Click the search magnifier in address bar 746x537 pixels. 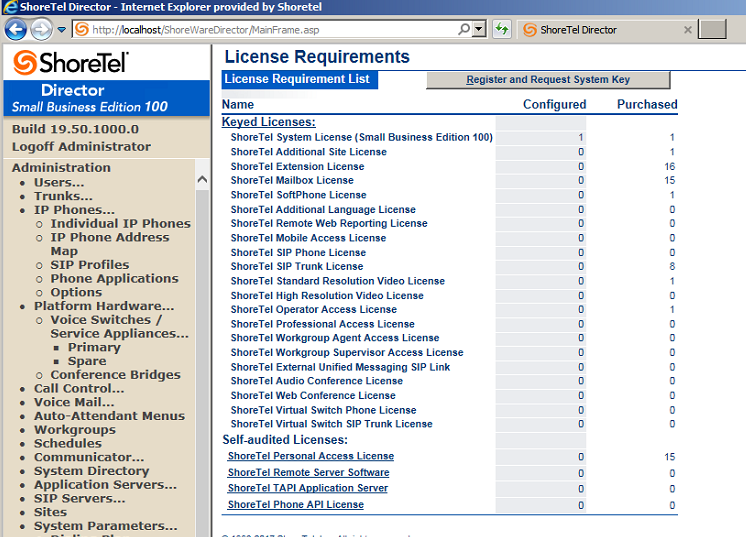click(464, 29)
